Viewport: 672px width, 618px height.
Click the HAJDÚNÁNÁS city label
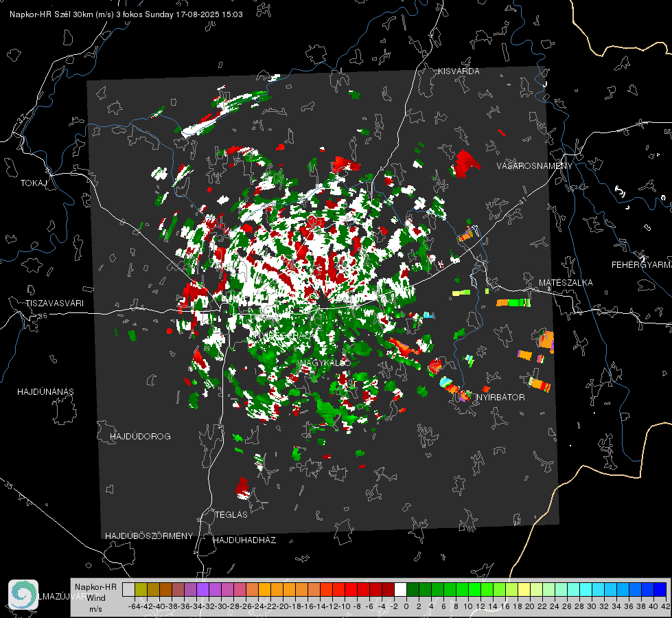(x=45, y=391)
